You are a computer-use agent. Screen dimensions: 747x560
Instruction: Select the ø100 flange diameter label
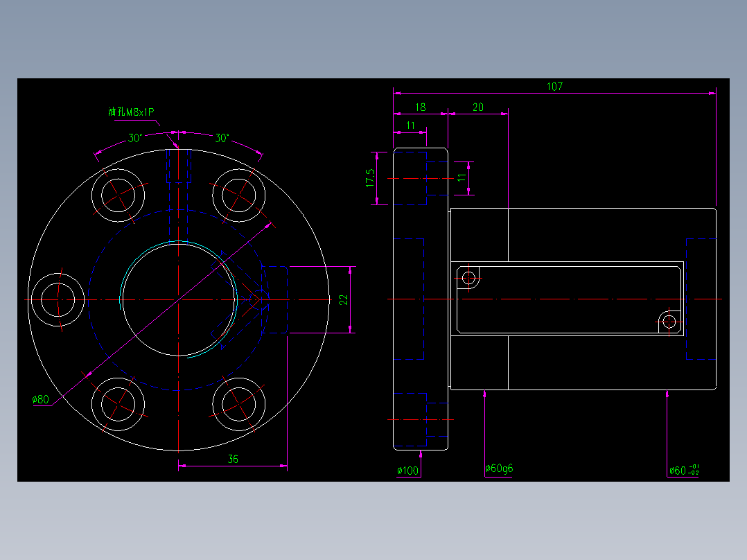point(407,471)
